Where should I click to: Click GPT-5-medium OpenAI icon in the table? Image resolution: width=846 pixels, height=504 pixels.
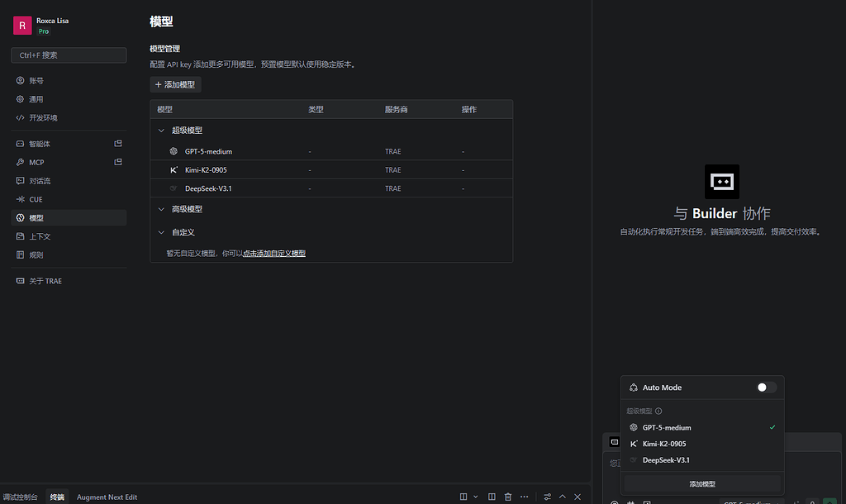173,151
